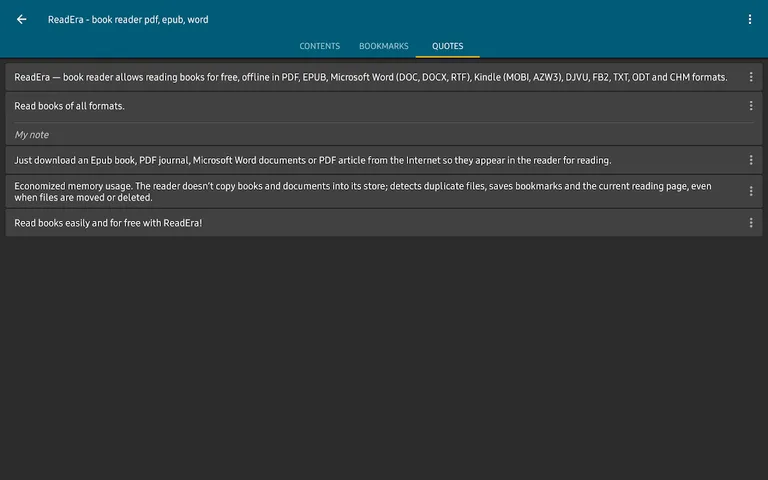Open the top bar overflow menu

pos(749,19)
